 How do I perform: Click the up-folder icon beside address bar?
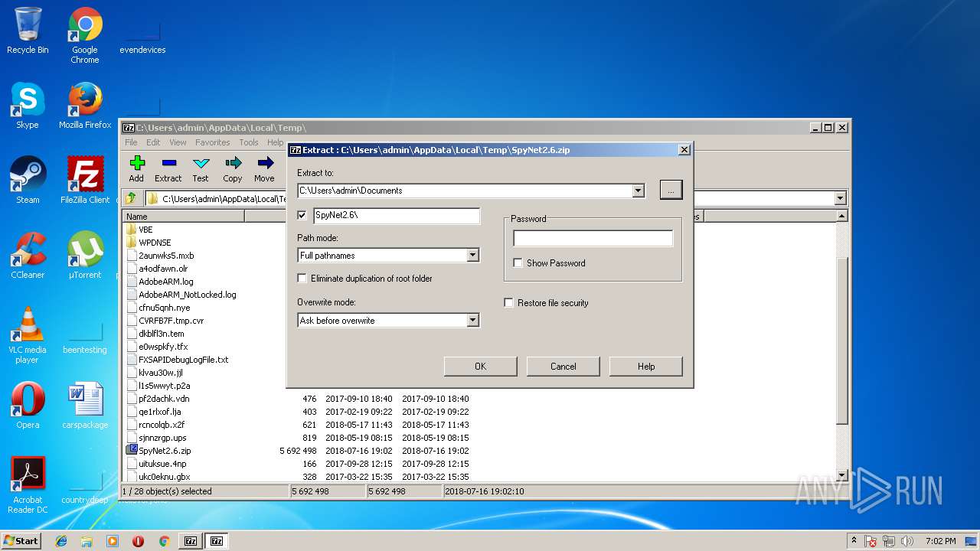[x=131, y=198]
